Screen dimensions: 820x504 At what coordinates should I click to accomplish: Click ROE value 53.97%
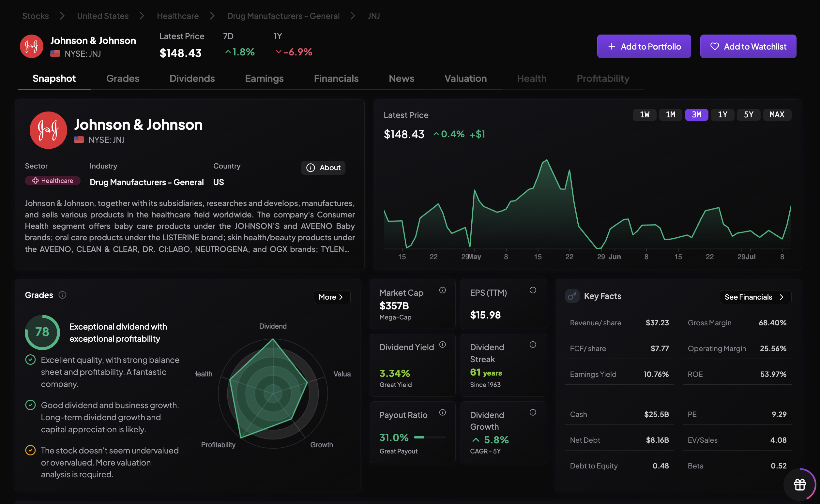pyautogui.click(x=773, y=374)
